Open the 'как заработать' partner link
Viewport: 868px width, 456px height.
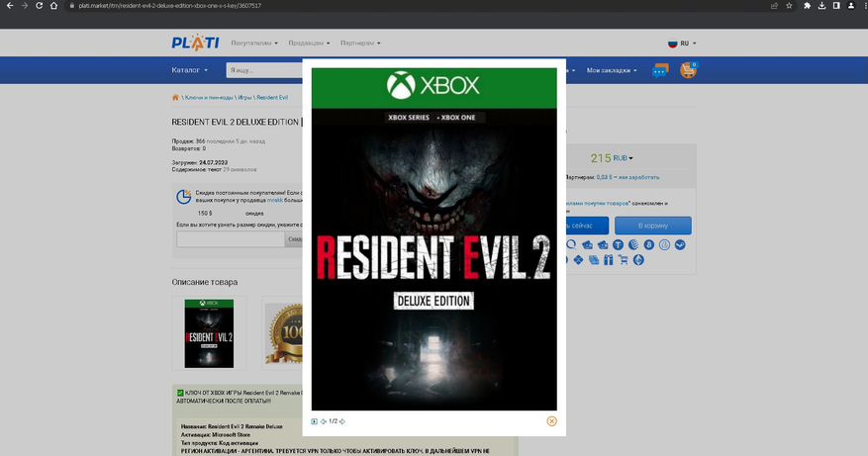tap(638, 178)
